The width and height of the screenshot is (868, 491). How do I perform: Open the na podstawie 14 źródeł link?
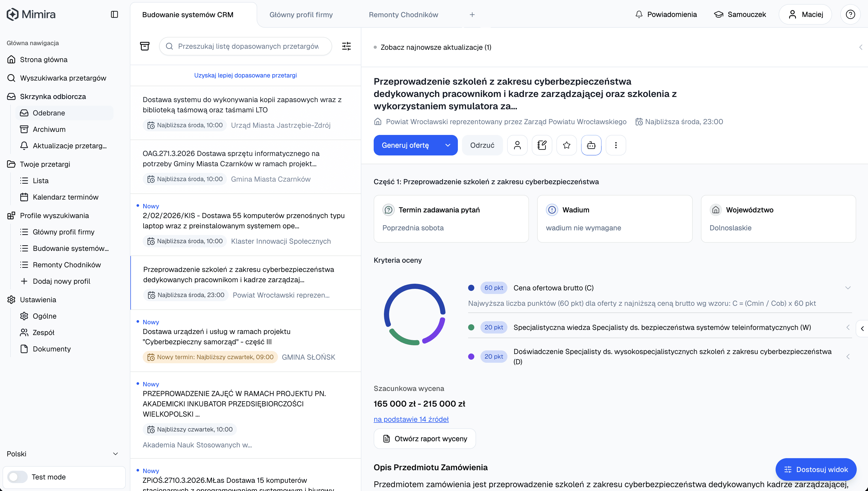(x=411, y=419)
